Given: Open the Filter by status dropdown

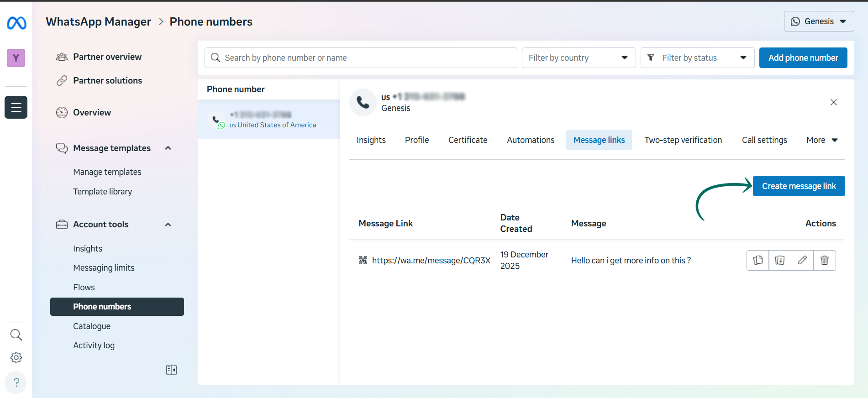Looking at the screenshot, I should pyautogui.click(x=697, y=58).
